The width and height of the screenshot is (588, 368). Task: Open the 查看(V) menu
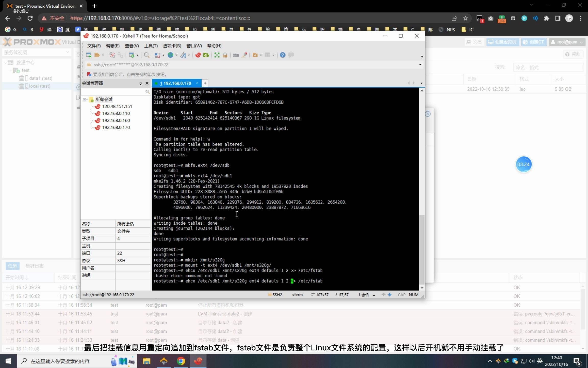132,46
